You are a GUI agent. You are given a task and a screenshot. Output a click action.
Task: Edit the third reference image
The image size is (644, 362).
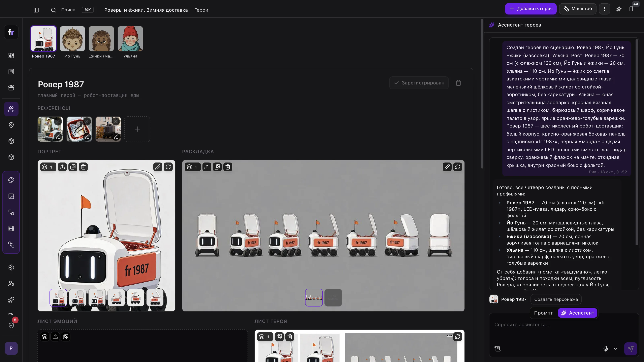116,137
